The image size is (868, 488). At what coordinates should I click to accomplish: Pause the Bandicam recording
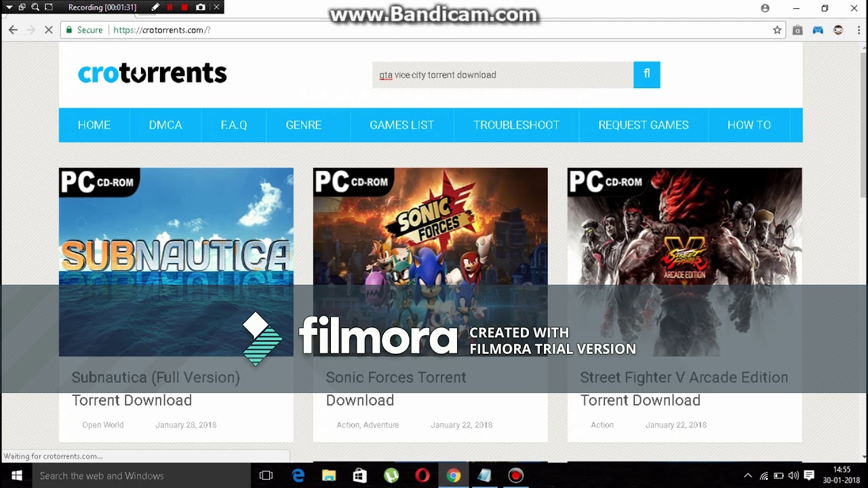(x=170, y=7)
